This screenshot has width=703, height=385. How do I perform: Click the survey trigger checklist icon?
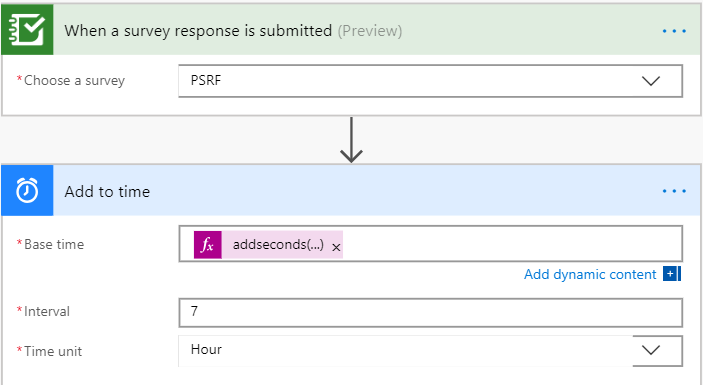tap(27, 30)
